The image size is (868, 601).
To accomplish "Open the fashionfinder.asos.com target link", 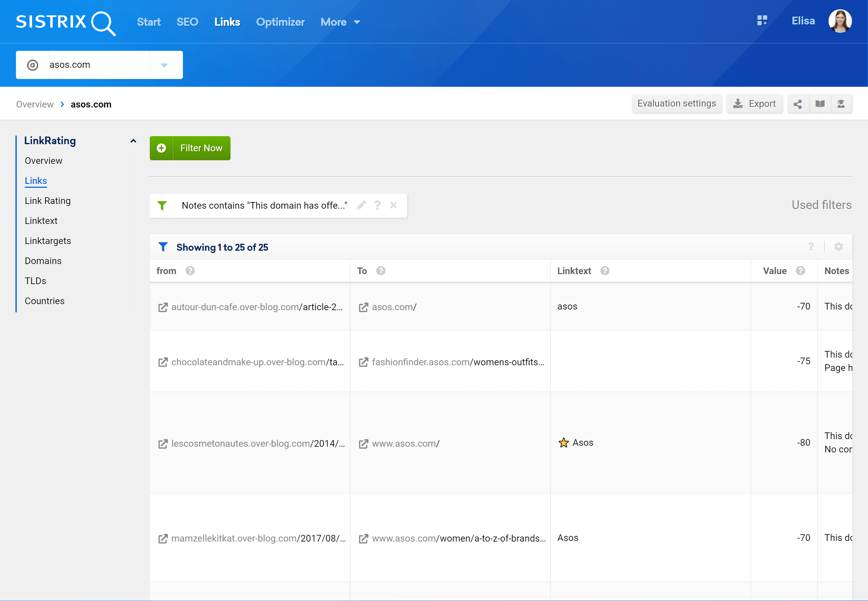I will pyautogui.click(x=458, y=362).
